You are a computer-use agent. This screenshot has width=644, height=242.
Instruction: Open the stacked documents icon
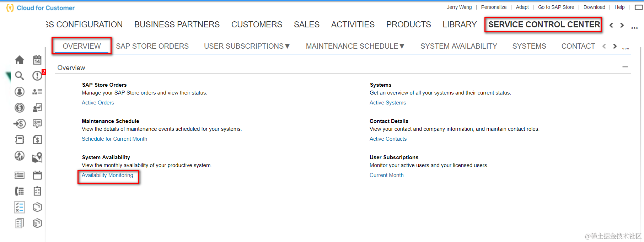tap(20, 223)
